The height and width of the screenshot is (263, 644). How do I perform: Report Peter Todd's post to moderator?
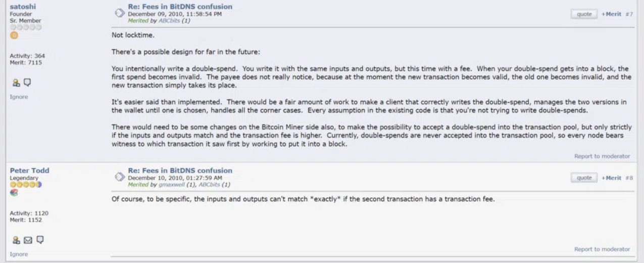pyautogui.click(x=602, y=249)
